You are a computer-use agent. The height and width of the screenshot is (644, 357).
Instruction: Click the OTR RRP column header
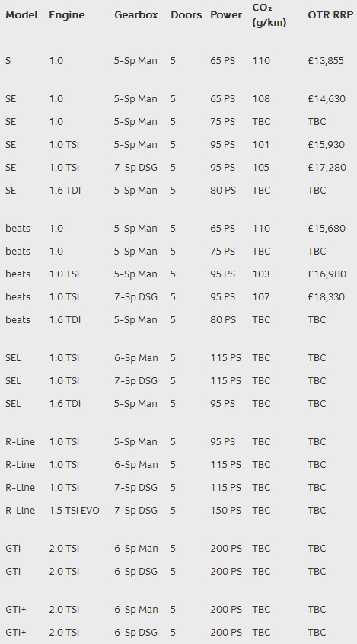(330, 15)
